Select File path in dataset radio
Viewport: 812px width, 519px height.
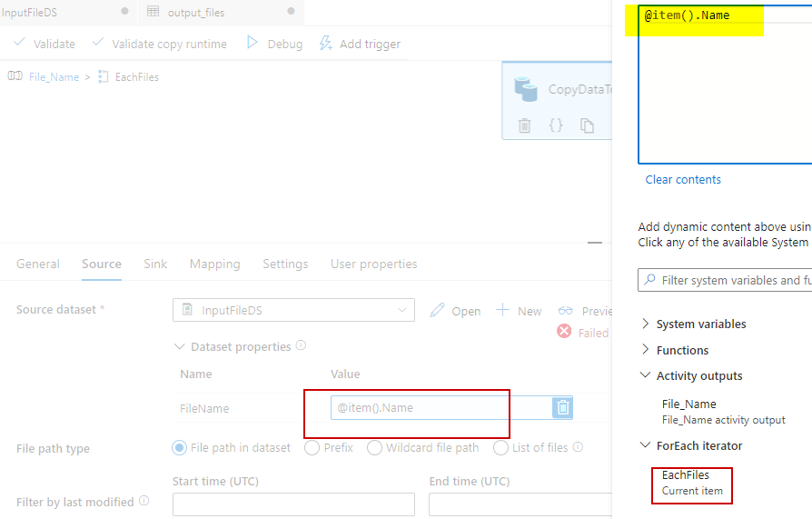point(179,447)
